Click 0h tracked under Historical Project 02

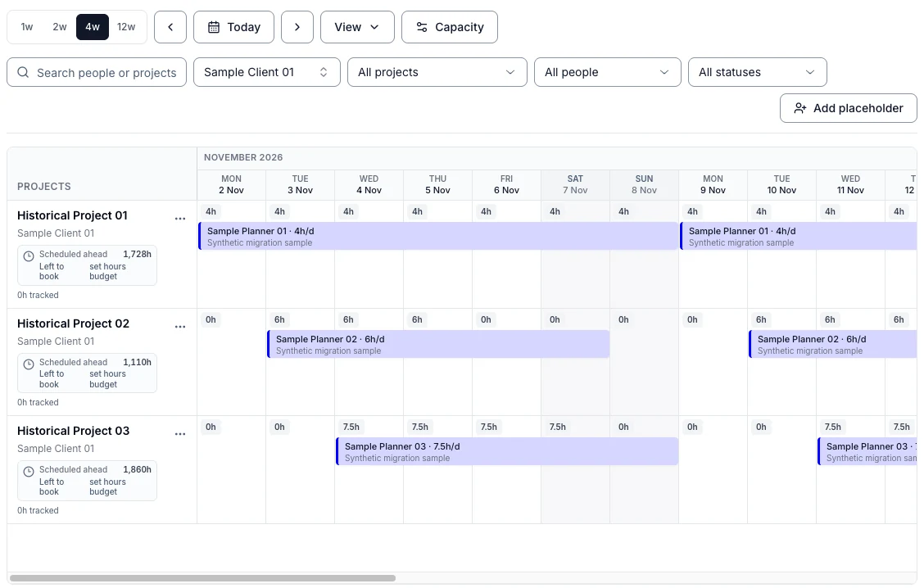pos(38,402)
